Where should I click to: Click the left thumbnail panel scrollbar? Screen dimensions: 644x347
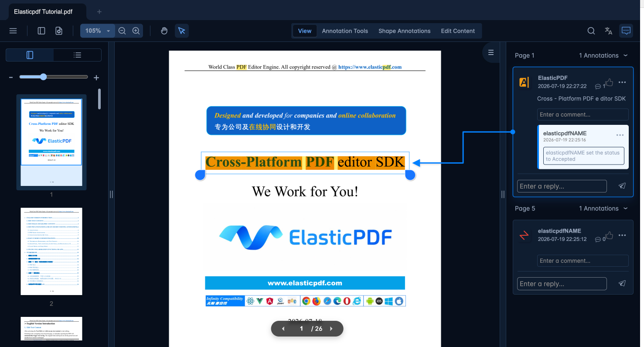click(99, 99)
